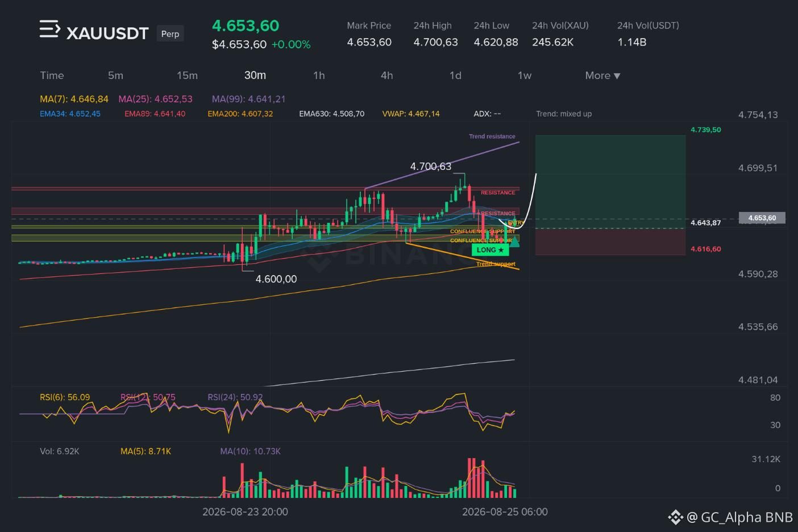The height and width of the screenshot is (532, 798).
Task: Click the RSI(24) 50.92 label
Action: point(235,397)
